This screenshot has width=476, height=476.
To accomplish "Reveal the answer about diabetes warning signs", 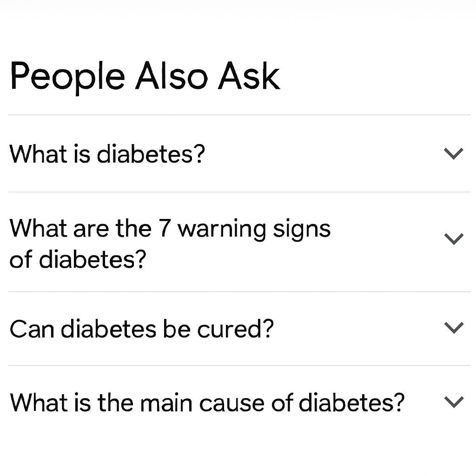I will click(239, 242).
